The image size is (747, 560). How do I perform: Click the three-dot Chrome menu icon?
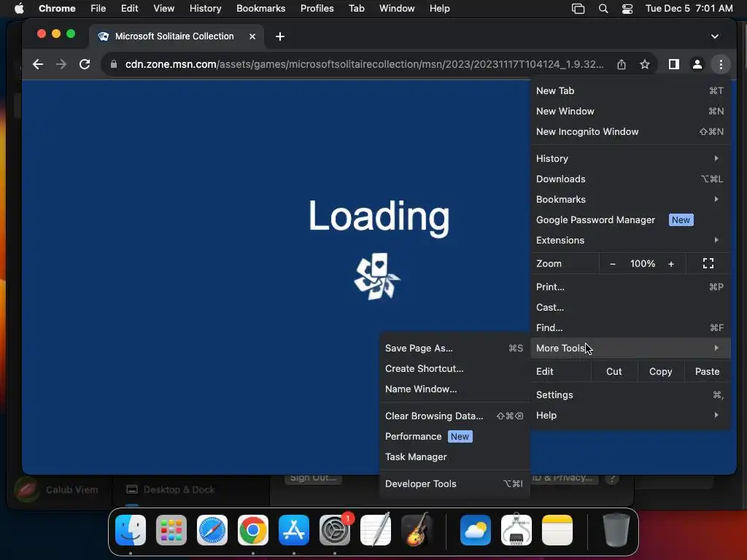click(721, 64)
